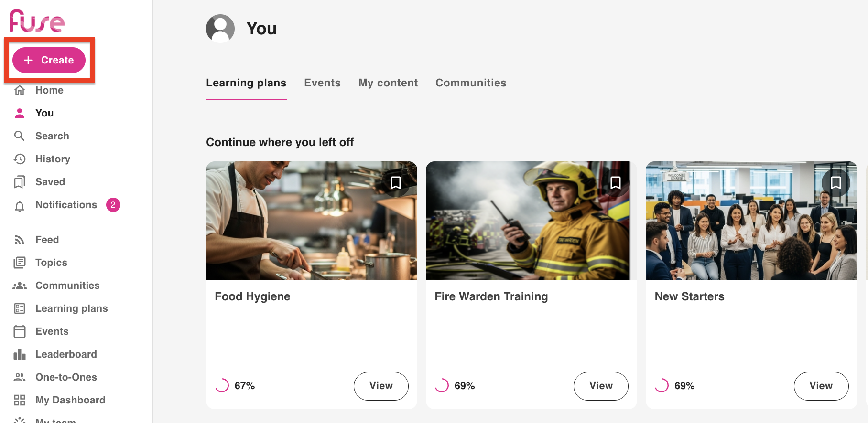
Task: Open the Events calendar icon
Action: pyautogui.click(x=20, y=331)
